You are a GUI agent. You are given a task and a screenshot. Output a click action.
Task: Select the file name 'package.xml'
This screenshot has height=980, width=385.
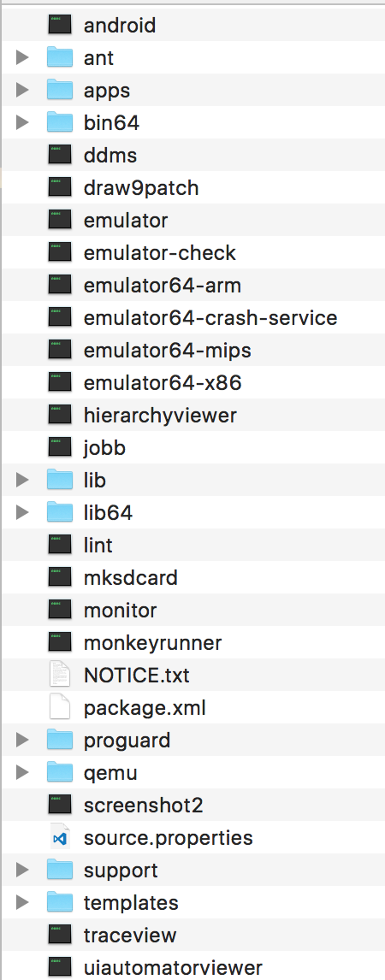coord(145,708)
